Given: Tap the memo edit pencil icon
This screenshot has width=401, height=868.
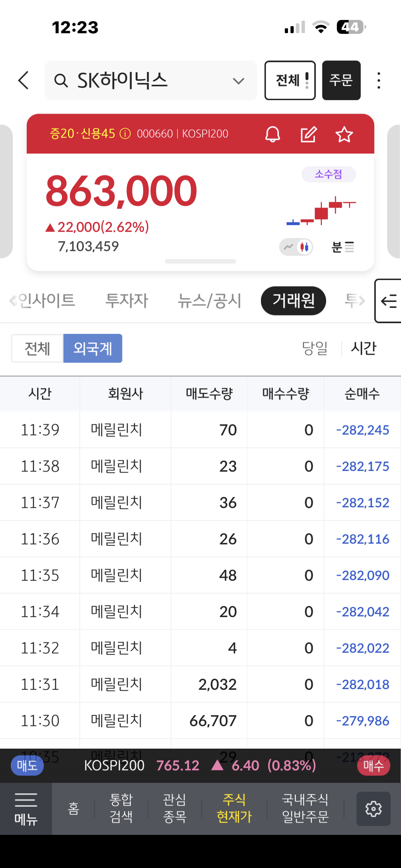Looking at the screenshot, I should 308,134.
